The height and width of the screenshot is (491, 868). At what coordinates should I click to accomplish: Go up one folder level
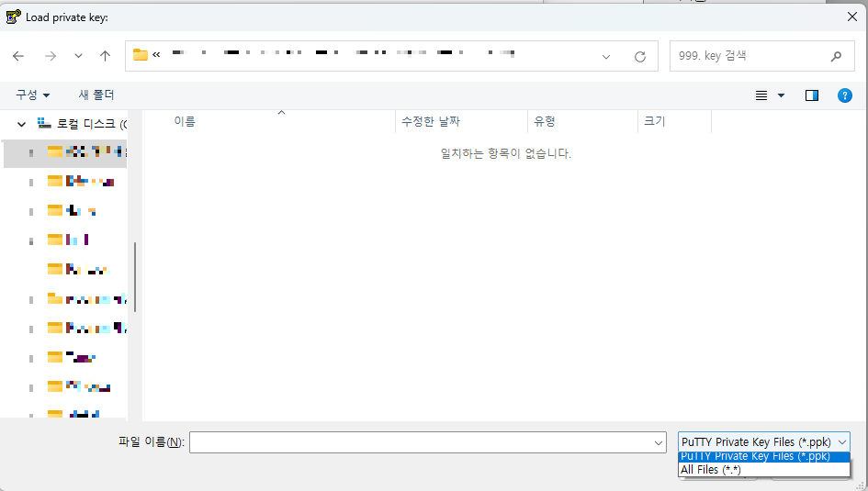105,56
